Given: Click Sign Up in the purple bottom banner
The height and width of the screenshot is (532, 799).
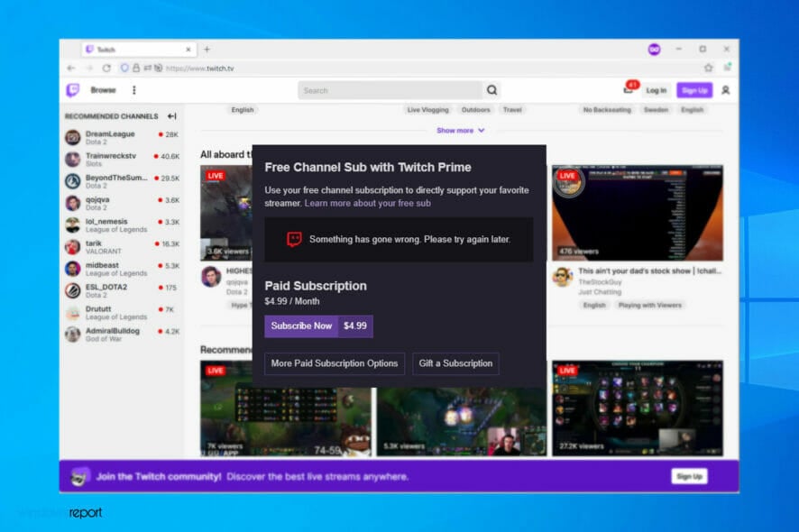Looking at the screenshot, I should point(689,476).
